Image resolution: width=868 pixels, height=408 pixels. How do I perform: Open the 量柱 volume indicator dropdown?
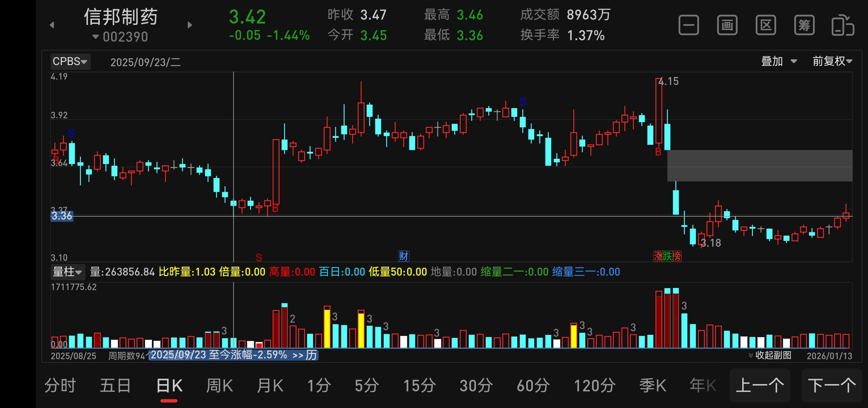coord(68,272)
